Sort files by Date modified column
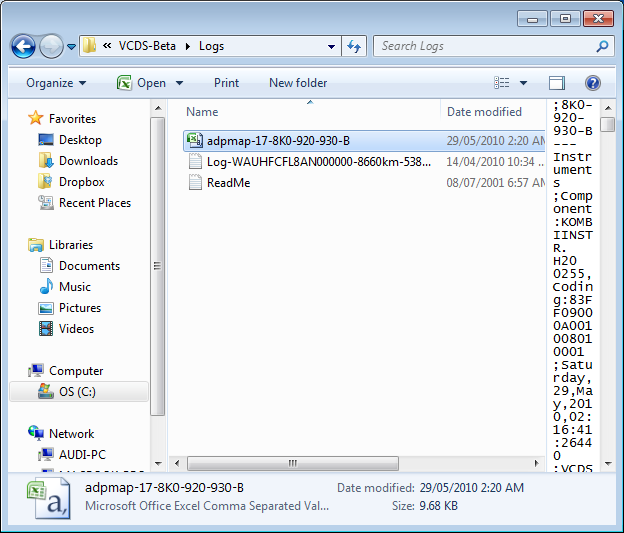624x533 pixels. click(x=490, y=112)
